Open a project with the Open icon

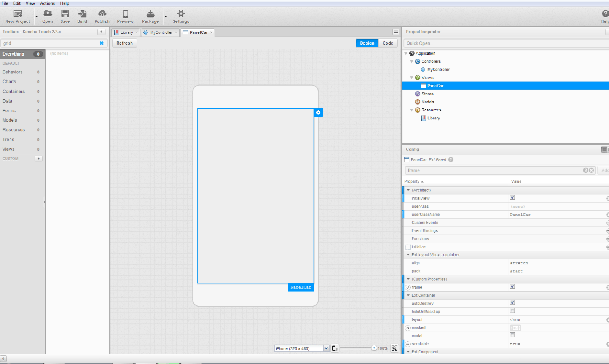click(x=48, y=14)
